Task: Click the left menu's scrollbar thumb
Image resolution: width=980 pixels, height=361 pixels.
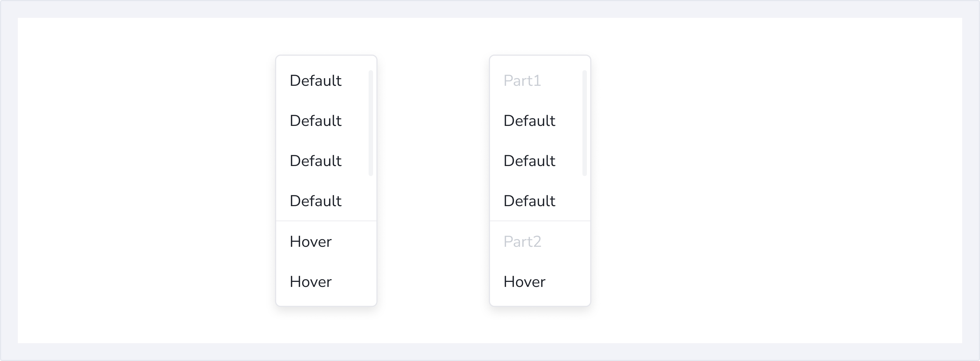Action: [371, 123]
